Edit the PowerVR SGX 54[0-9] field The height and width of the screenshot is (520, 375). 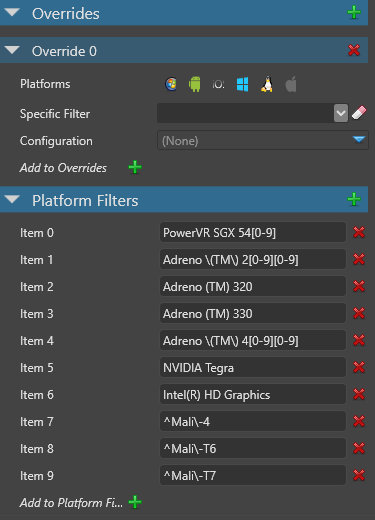point(253,232)
